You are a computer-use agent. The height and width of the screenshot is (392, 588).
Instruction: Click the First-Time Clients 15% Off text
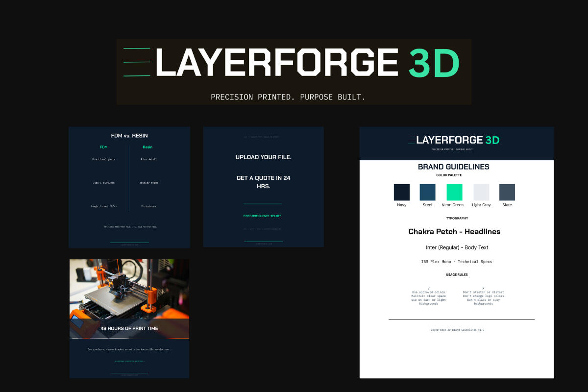tap(262, 216)
